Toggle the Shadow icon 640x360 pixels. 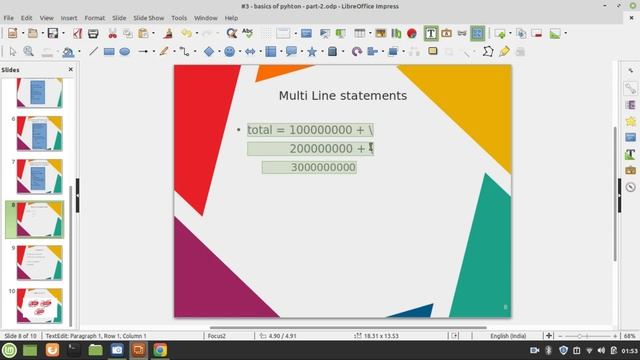coord(433,51)
